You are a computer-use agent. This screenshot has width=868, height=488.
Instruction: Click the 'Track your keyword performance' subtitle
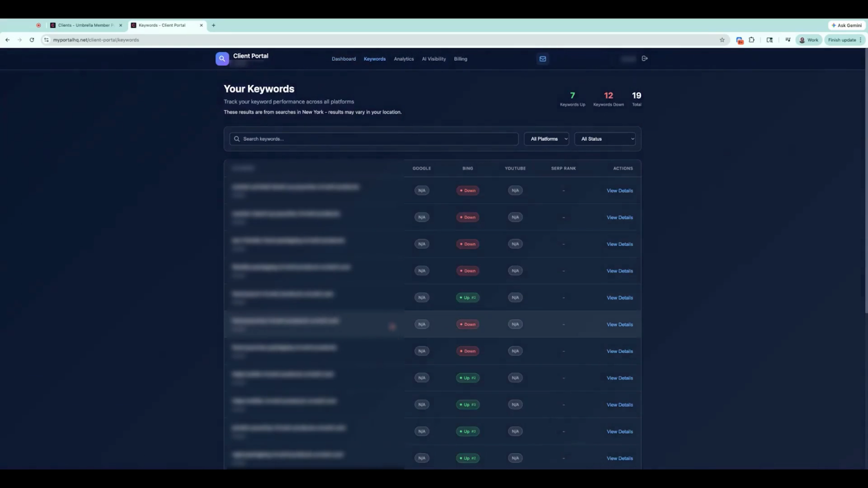[x=289, y=101]
